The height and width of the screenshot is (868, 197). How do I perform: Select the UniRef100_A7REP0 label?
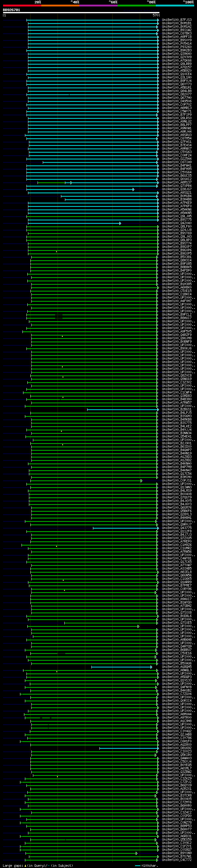tap(177, 542)
